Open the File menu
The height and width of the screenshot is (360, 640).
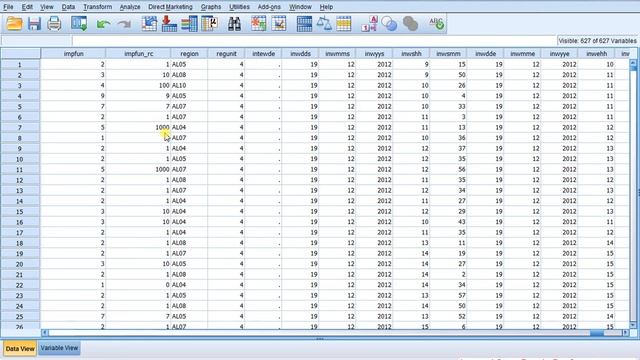click(8, 7)
